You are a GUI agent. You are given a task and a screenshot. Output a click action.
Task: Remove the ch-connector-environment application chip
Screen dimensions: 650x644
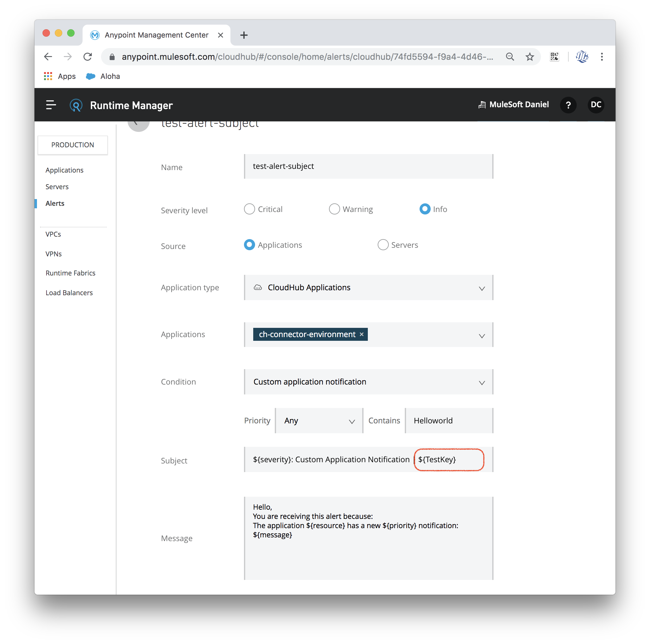point(361,334)
